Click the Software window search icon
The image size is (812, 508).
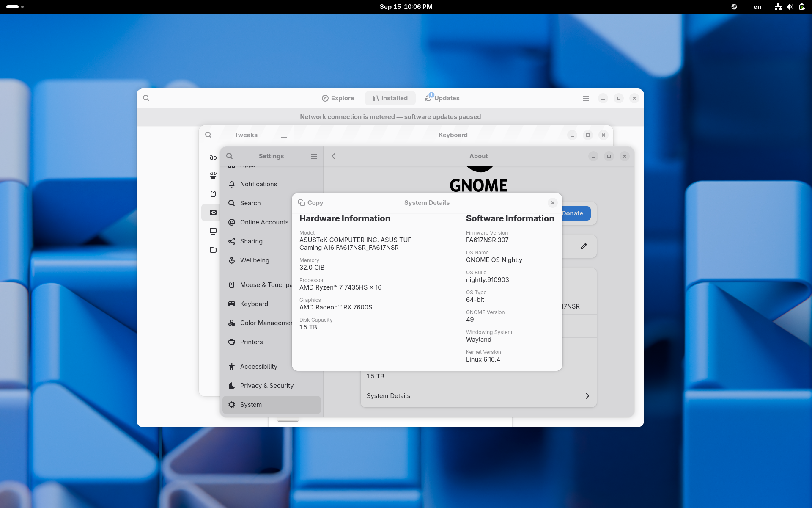coord(146,98)
